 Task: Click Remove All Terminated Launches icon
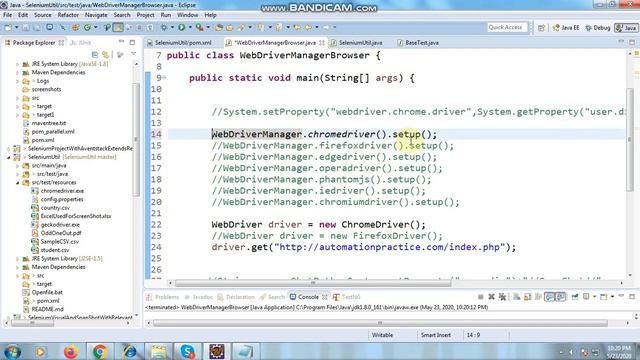pos(502,297)
